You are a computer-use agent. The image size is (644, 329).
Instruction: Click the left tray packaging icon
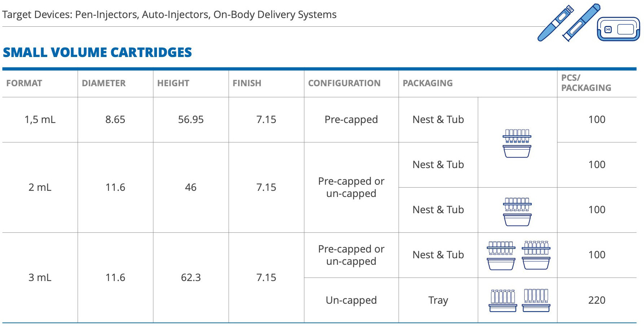(503, 301)
